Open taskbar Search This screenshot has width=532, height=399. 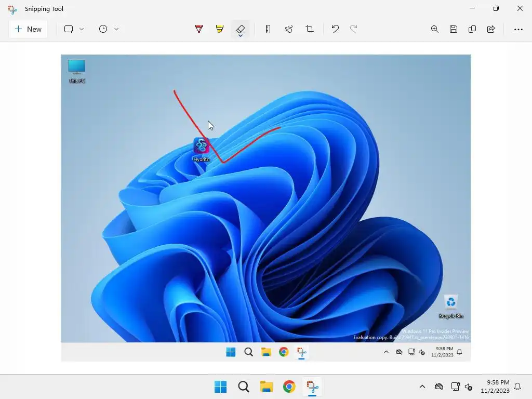(x=244, y=387)
